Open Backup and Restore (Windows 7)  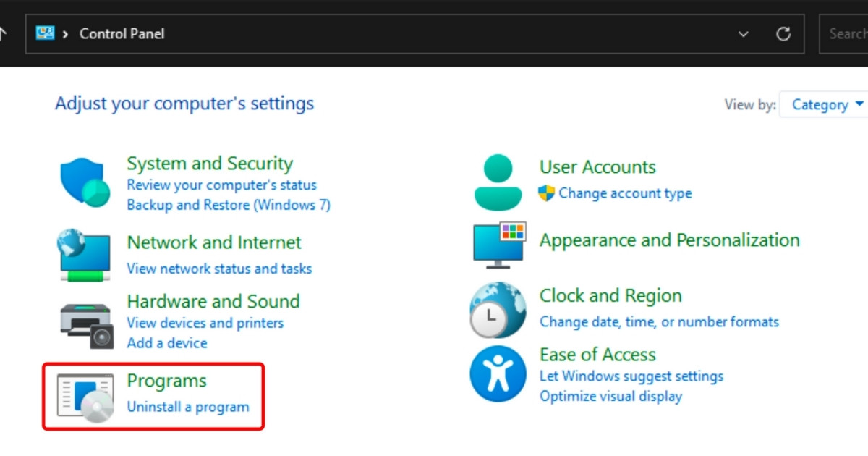tap(229, 205)
